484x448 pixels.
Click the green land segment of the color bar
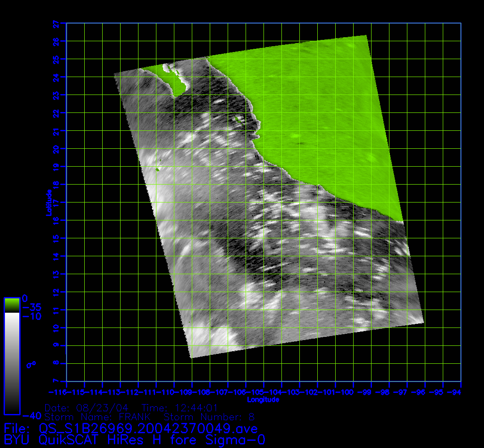tap(12, 305)
